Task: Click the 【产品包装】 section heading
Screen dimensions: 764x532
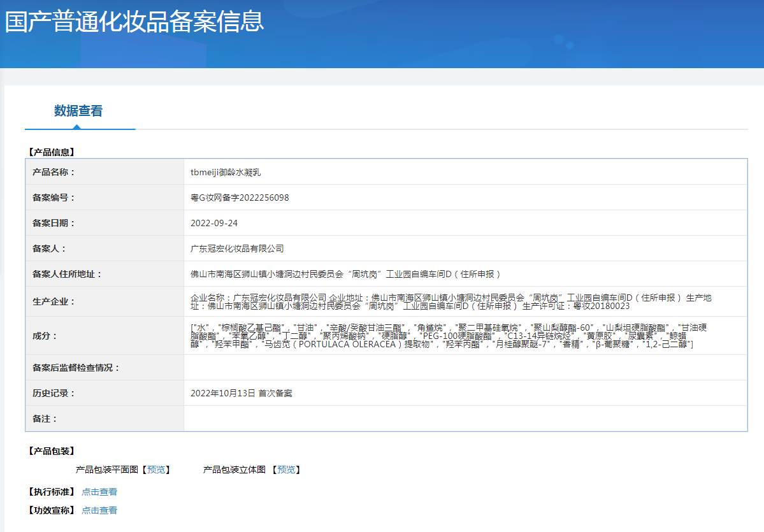Action: pyautogui.click(x=52, y=451)
